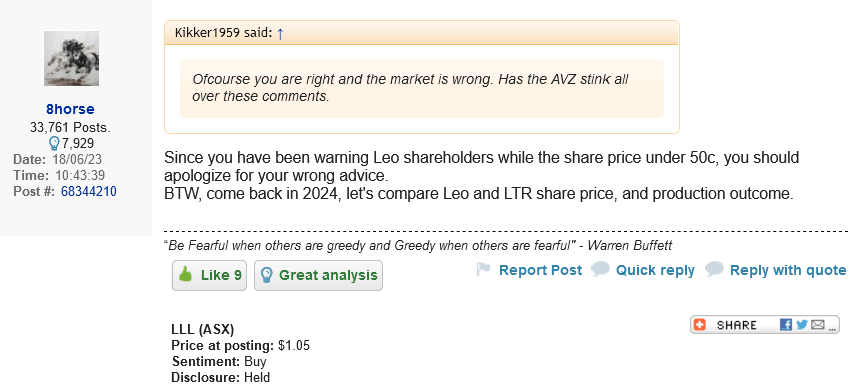Screen dimensions: 854x391
Task: Open 8horse user avatar image
Action: click(x=71, y=58)
